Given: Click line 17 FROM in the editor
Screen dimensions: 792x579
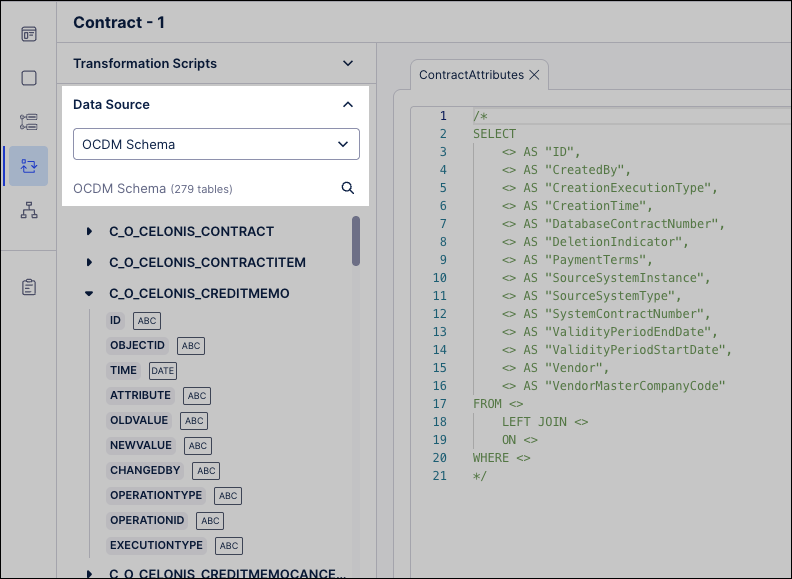Looking at the screenshot, I should (487, 404).
